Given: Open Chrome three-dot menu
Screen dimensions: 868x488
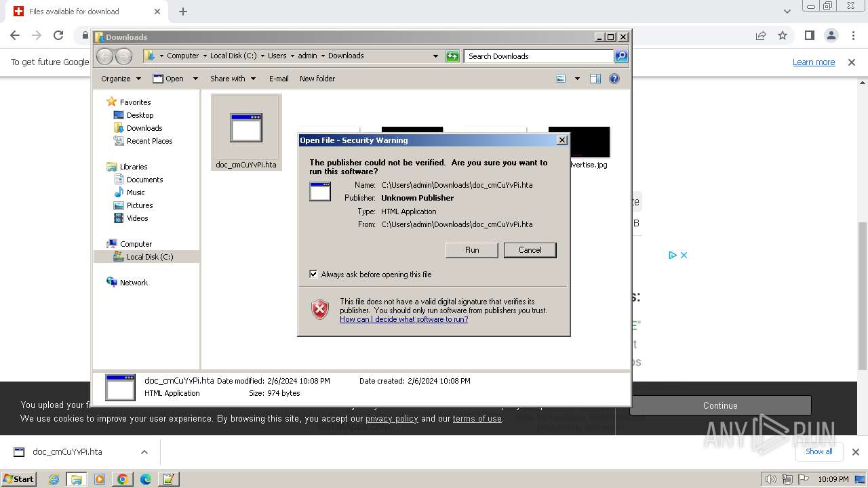Looking at the screenshot, I should [x=852, y=36].
